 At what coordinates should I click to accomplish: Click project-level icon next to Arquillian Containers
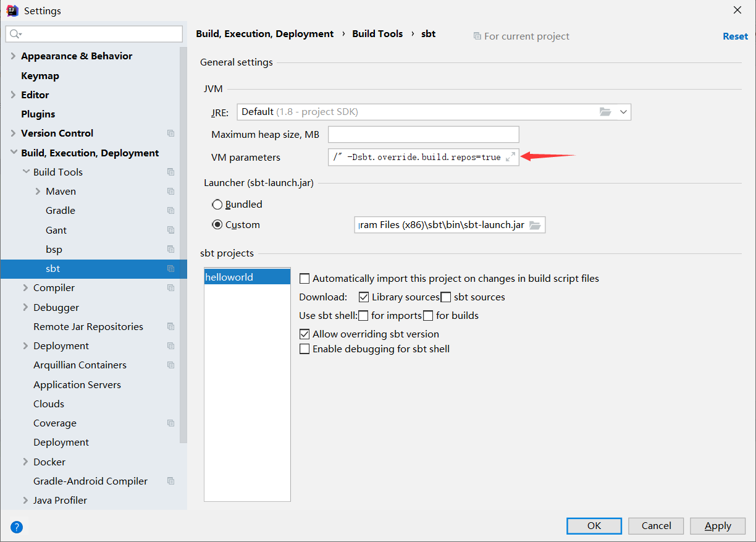tap(171, 365)
